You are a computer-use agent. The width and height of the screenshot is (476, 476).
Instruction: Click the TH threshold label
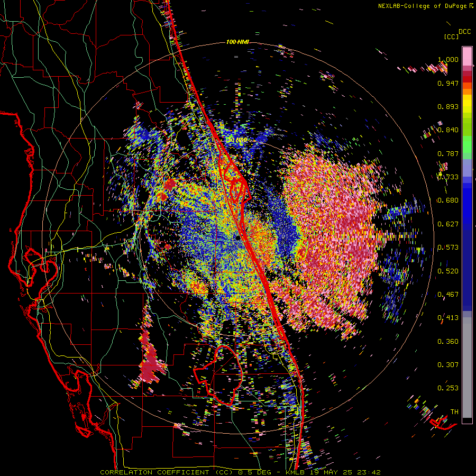click(x=454, y=412)
